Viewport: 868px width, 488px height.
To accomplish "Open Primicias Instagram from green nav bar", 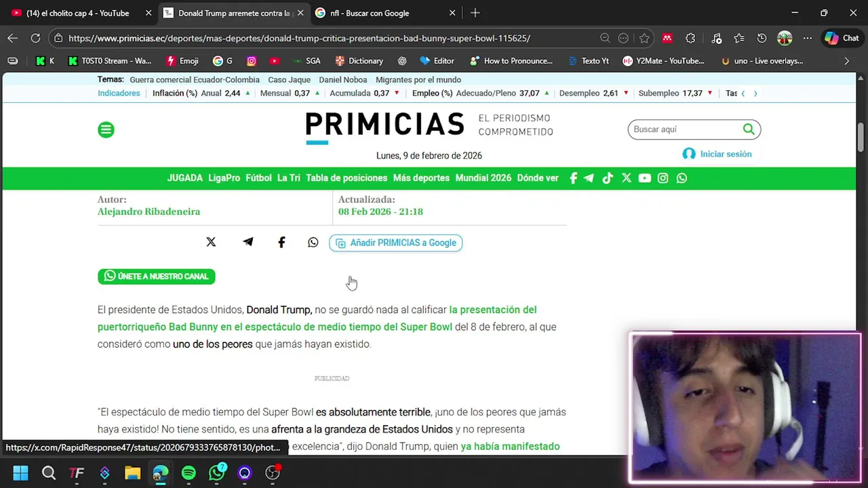I will 663,178.
